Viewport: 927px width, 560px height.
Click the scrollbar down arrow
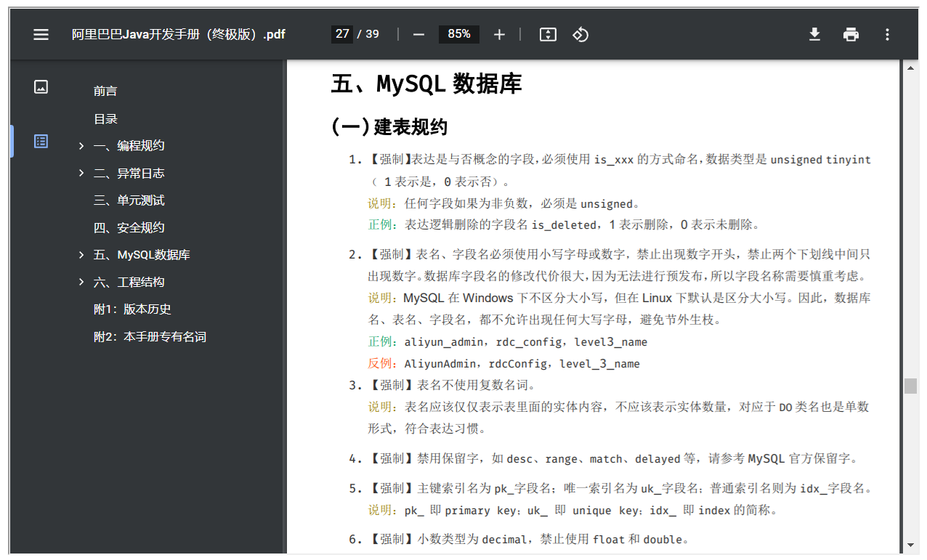pyautogui.click(x=910, y=545)
